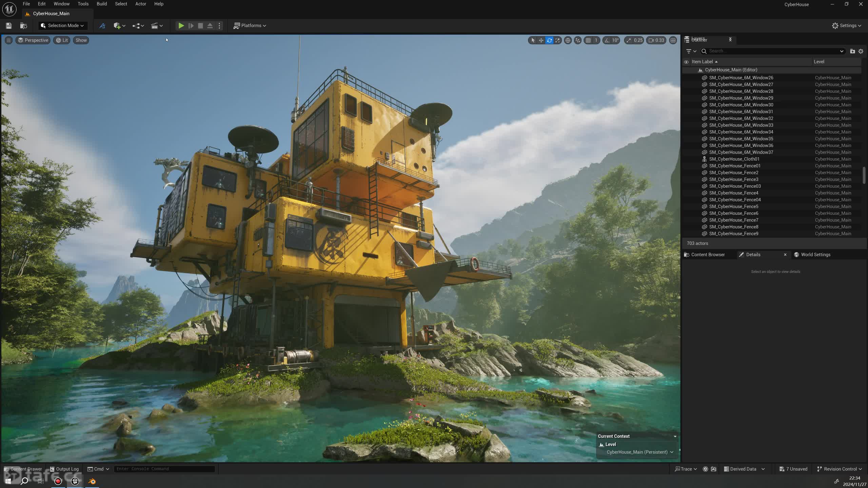
Task: Choose the Scale tool in viewport
Action: pyautogui.click(x=557, y=40)
